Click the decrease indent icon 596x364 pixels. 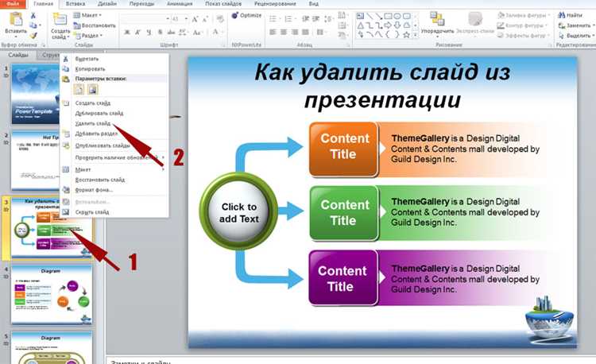(x=305, y=19)
